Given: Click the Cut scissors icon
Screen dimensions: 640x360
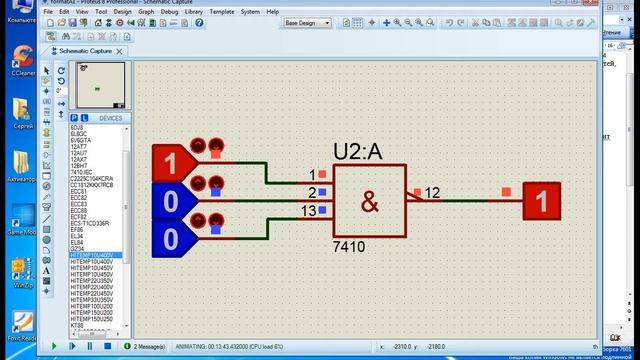Looking at the screenshot, I should (475, 23).
